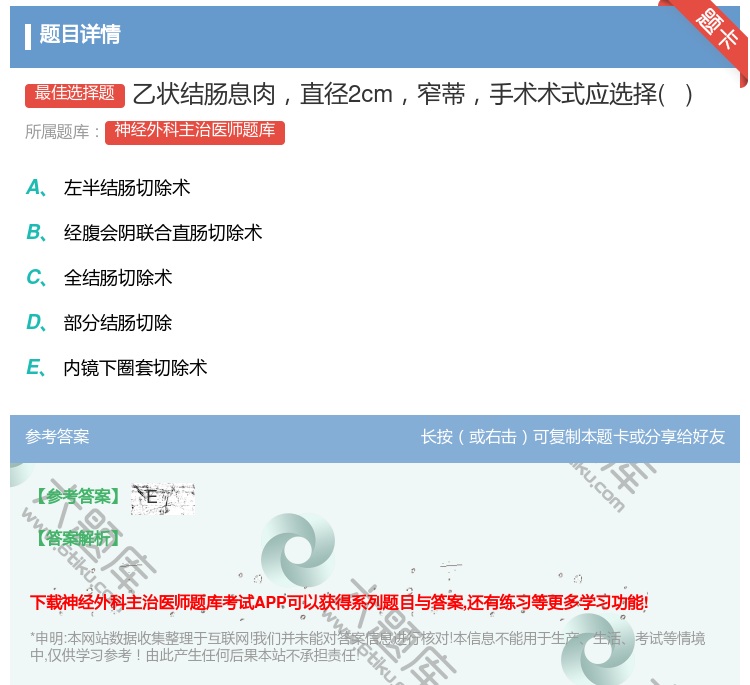Viewport: 750px width, 685px height.
Task: Choose answer E 内镜下圈套切除术
Action: pyautogui.click(x=136, y=368)
